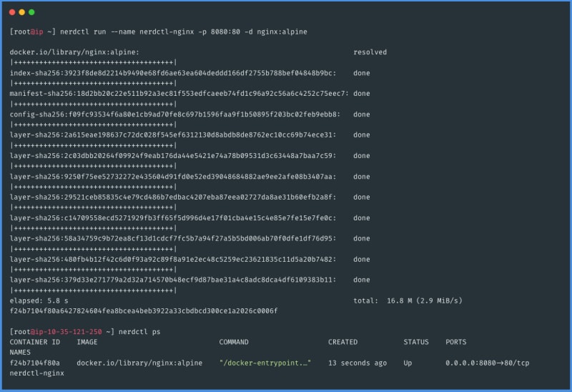This screenshot has width=572, height=392.
Task: Click the yellow minimize window button
Action: [22, 12]
